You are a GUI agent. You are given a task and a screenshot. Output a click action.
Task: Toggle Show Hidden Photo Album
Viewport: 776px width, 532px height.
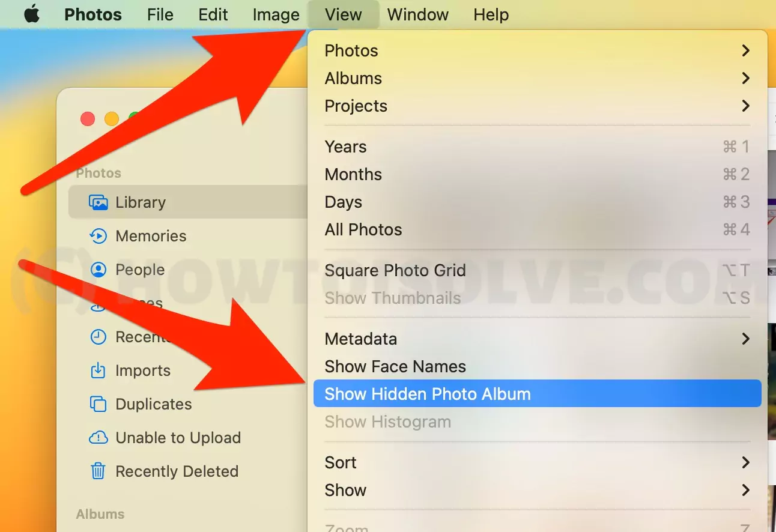[x=537, y=394]
